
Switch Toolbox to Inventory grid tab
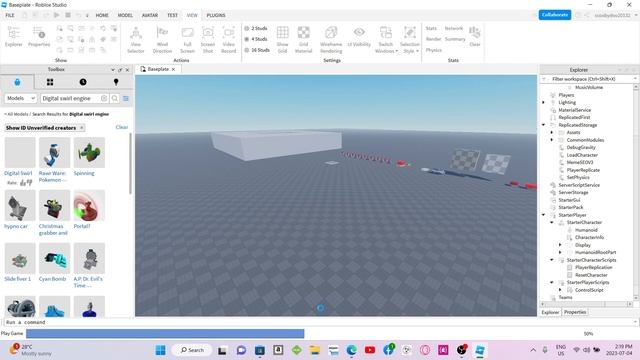tap(50, 82)
